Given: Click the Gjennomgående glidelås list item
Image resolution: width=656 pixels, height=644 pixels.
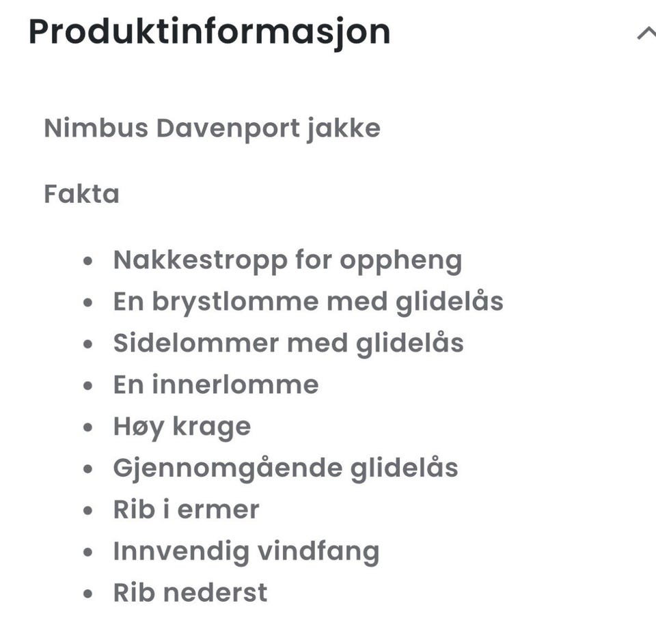Looking at the screenshot, I should pyautogui.click(x=286, y=468).
